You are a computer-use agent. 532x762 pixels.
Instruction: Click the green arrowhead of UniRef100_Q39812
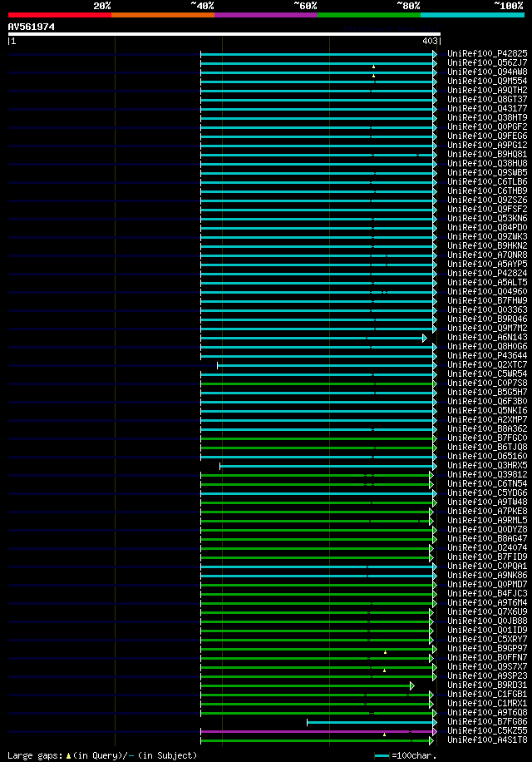(x=431, y=475)
